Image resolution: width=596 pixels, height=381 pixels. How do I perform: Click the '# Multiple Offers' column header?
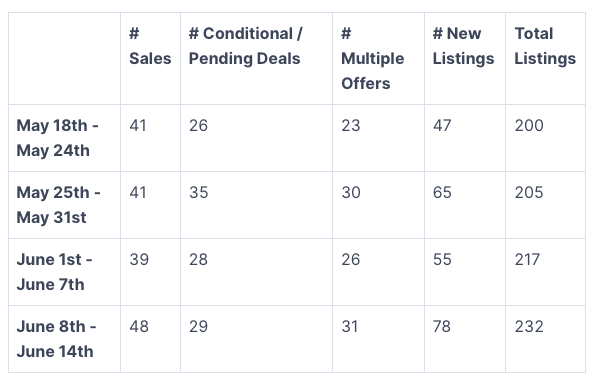click(372, 59)
